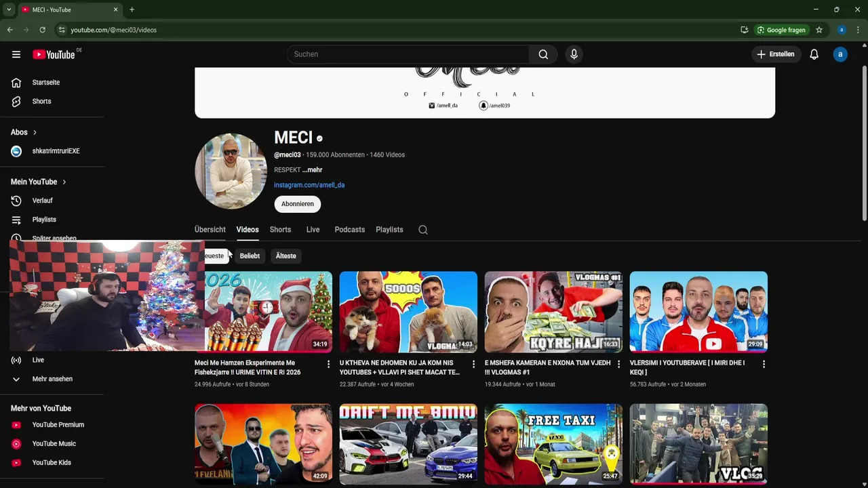
Task: Click the Shorts sidebar icon
Action: coord(16,102)
